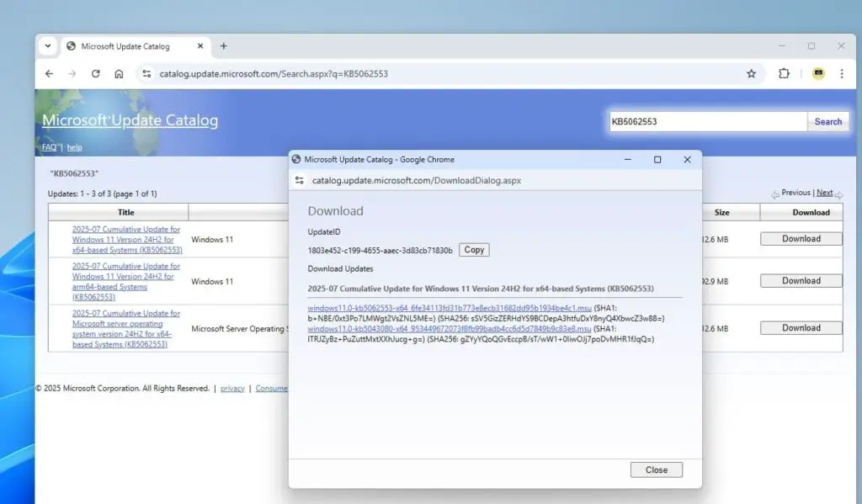Click the Next paging link
The width and height of the screenshot is (862, 504).
tap(824, 192)
